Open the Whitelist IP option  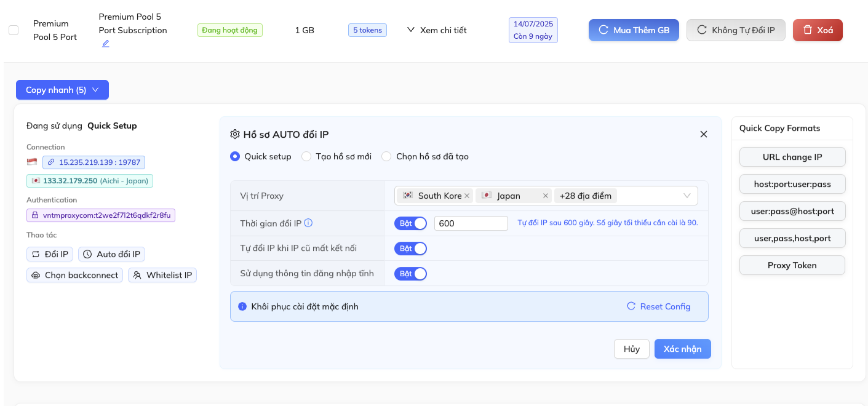coord(162,275)
